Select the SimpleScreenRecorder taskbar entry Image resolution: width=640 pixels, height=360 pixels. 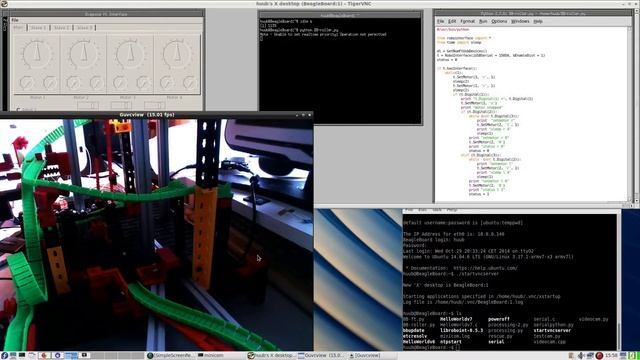[x=171, y=356]
